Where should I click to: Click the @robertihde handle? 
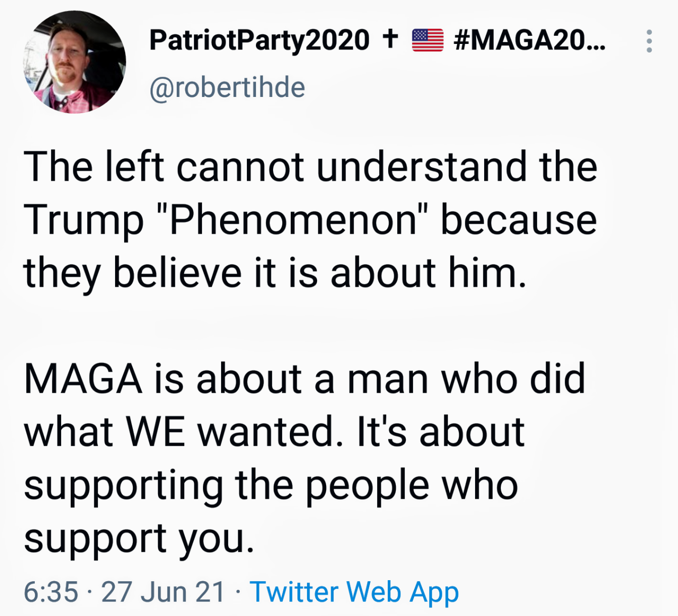[227, 88]
